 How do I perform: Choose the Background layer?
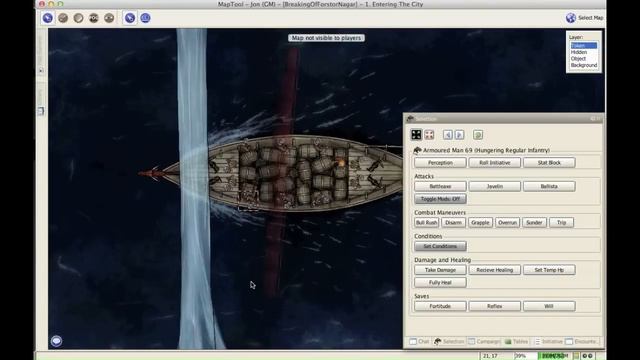point(584,65)
